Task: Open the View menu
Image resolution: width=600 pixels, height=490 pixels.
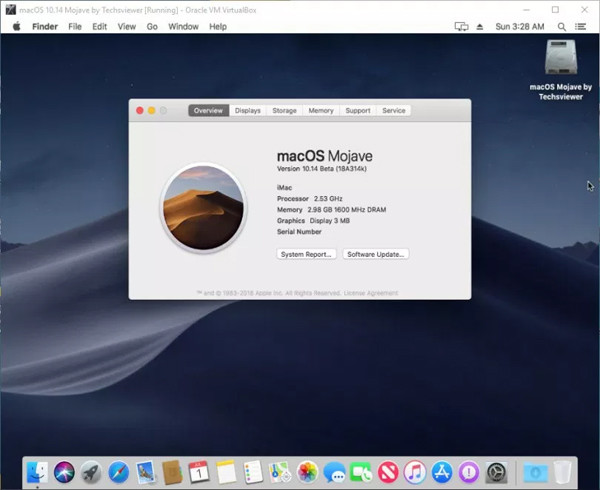Action: 127,27
